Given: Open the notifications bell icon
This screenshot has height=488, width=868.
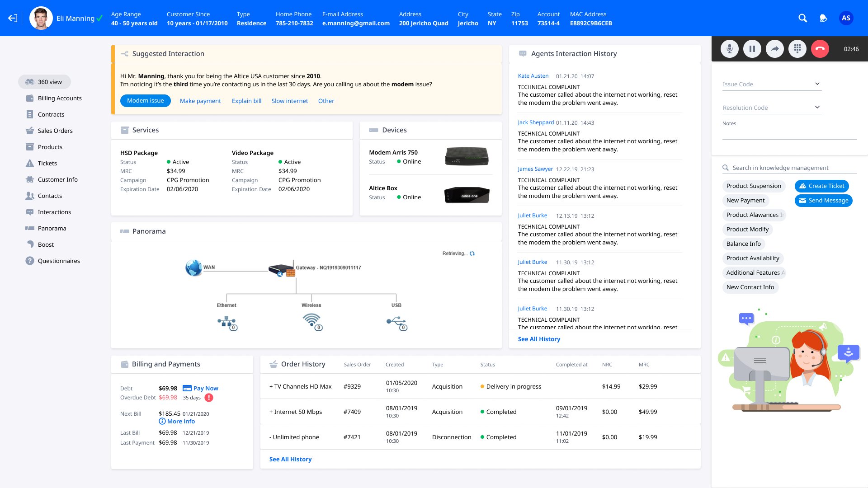Looking at the screenshot, I should [823, 18].
